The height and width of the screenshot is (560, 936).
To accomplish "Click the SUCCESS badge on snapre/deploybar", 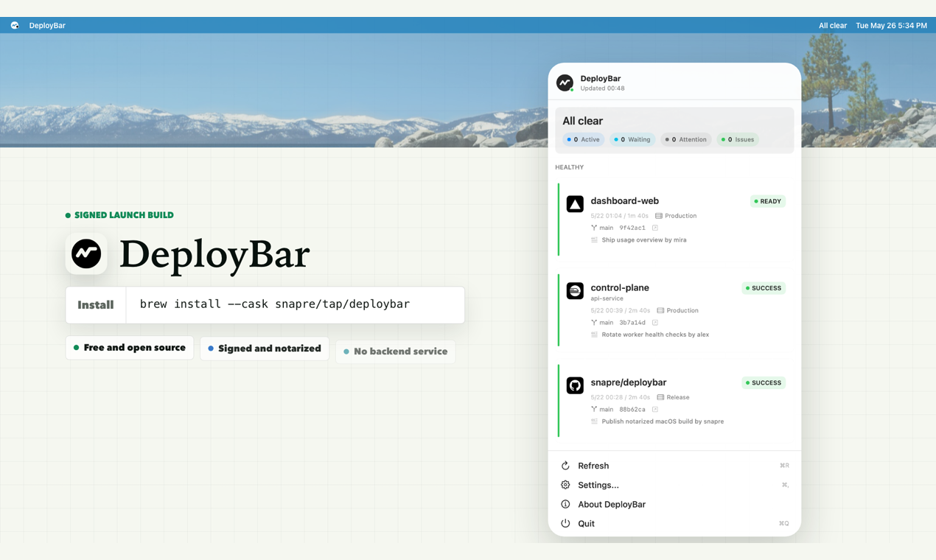I will coord(764,383).
